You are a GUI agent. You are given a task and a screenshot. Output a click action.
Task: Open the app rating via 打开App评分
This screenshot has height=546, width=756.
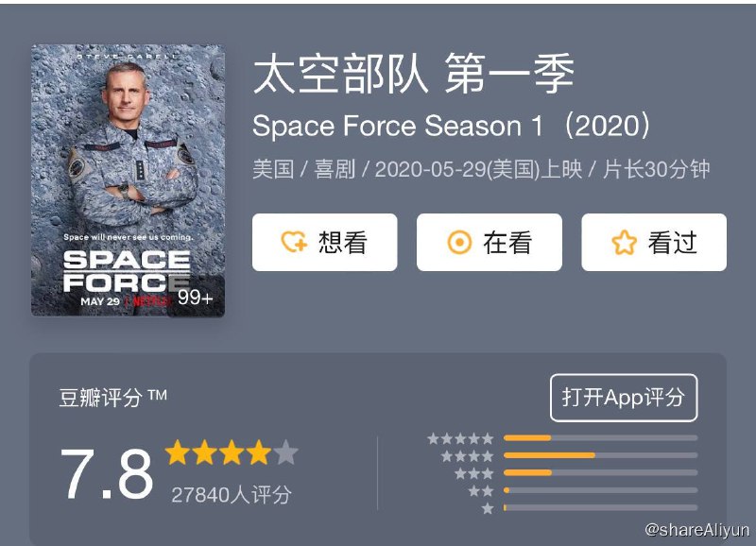[625, 399]
